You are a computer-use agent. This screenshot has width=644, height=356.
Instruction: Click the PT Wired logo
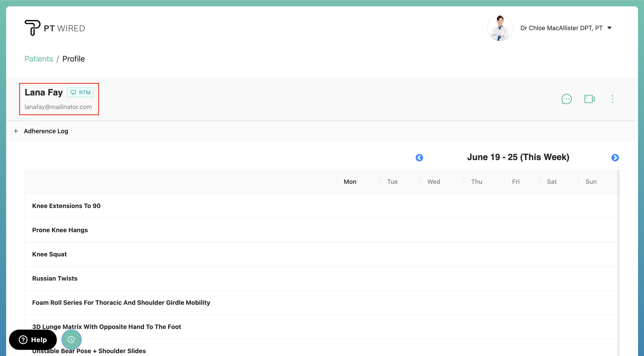(55, 28)
